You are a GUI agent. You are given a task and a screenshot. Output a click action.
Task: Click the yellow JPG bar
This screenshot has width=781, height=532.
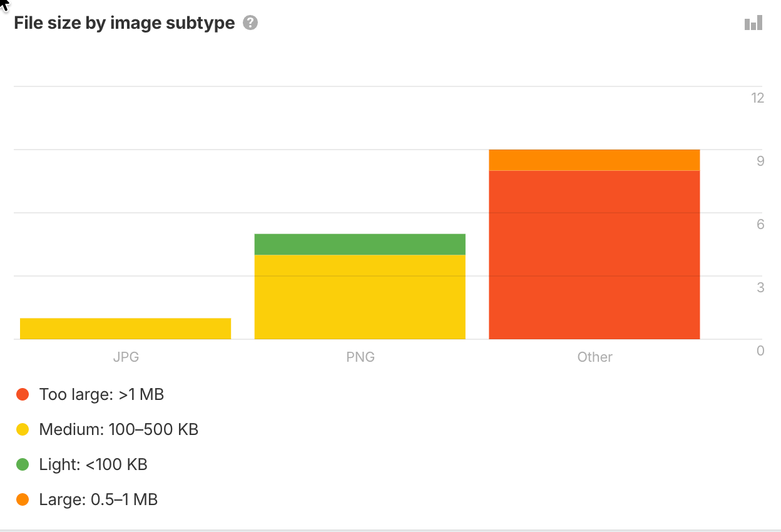(125, 329)
